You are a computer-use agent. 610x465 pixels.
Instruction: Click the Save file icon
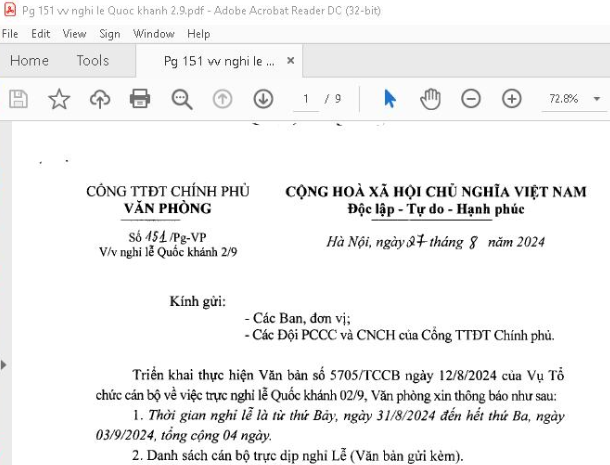click(18, 99)
